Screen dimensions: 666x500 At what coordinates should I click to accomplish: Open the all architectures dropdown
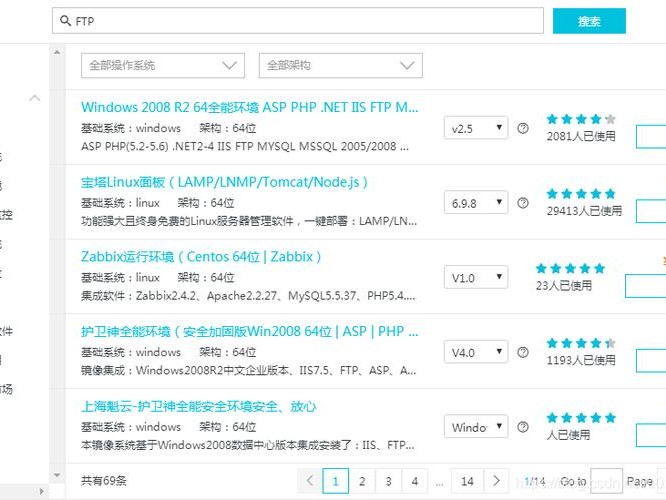[x=341, y=65]
